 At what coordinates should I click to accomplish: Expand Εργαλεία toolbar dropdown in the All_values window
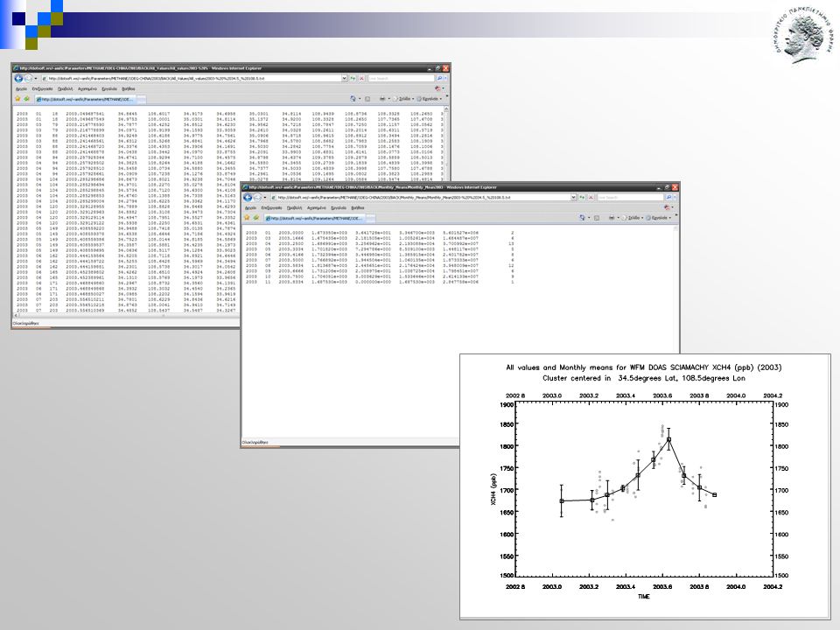429,99
